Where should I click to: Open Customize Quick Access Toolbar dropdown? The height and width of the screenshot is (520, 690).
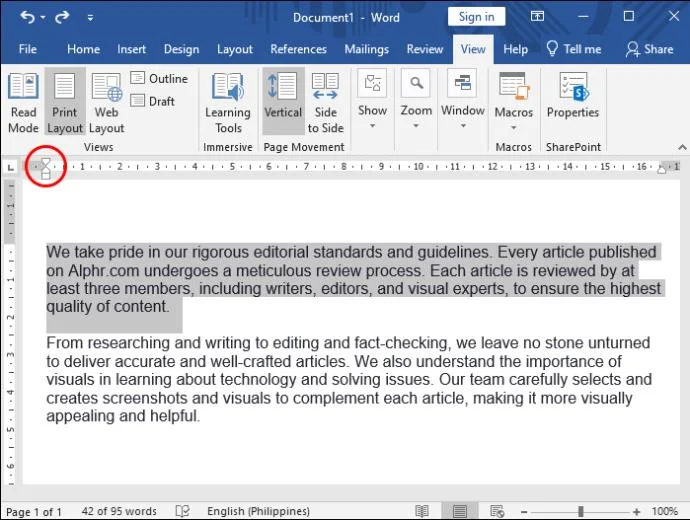[x=90, y=18]
